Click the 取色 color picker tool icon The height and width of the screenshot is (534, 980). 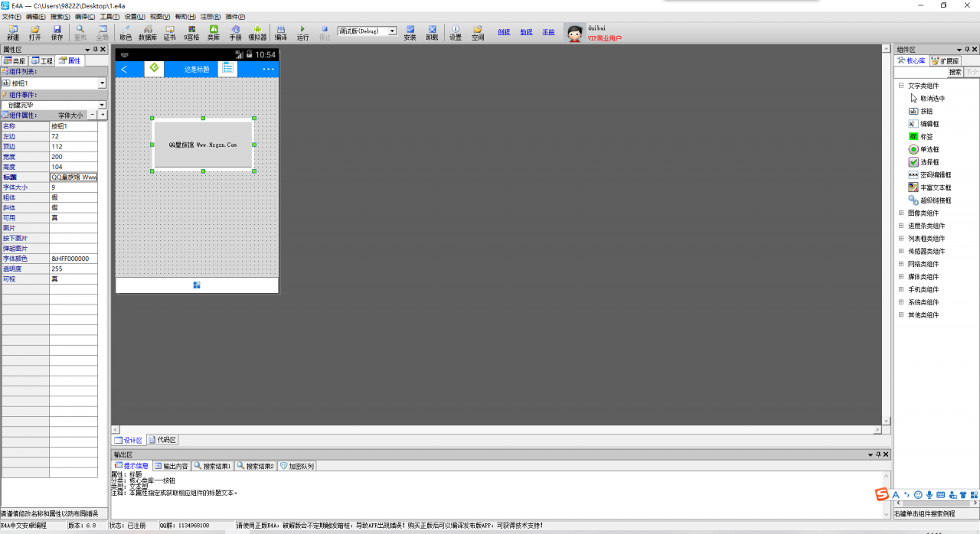[x=126, y=32]
